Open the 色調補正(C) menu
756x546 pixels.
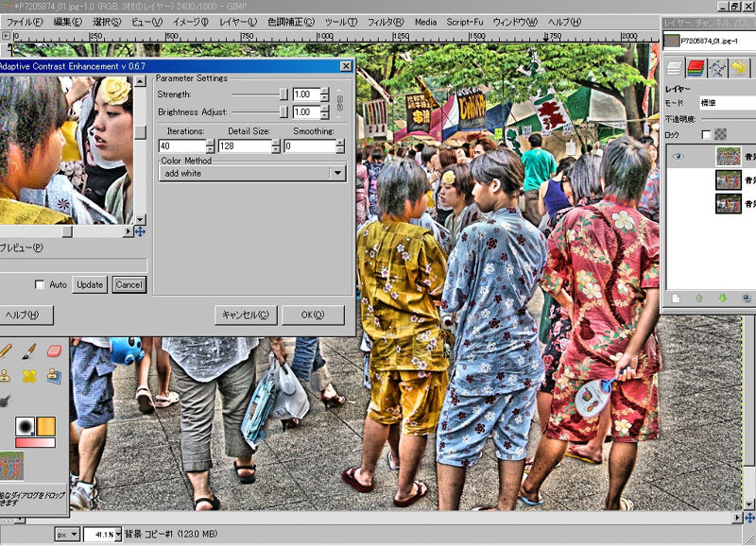(x=291, y=22)
